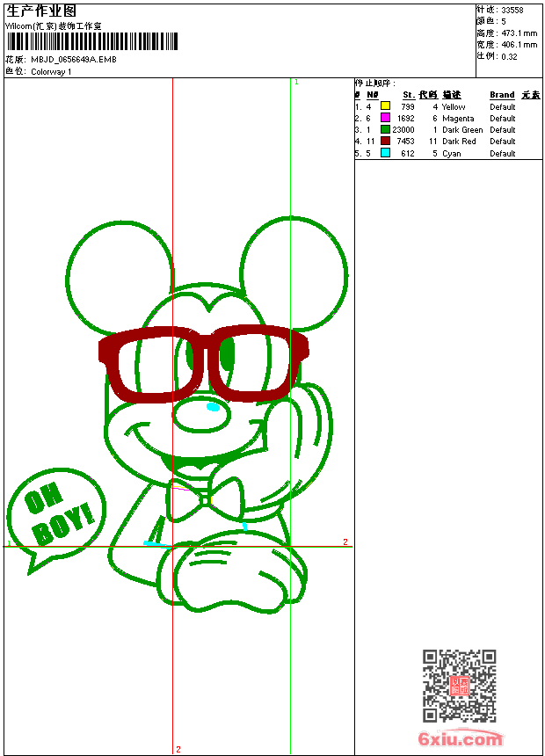Click the stitch count 7453
Viewport: 545px width, 756px height.
point(405,142)
